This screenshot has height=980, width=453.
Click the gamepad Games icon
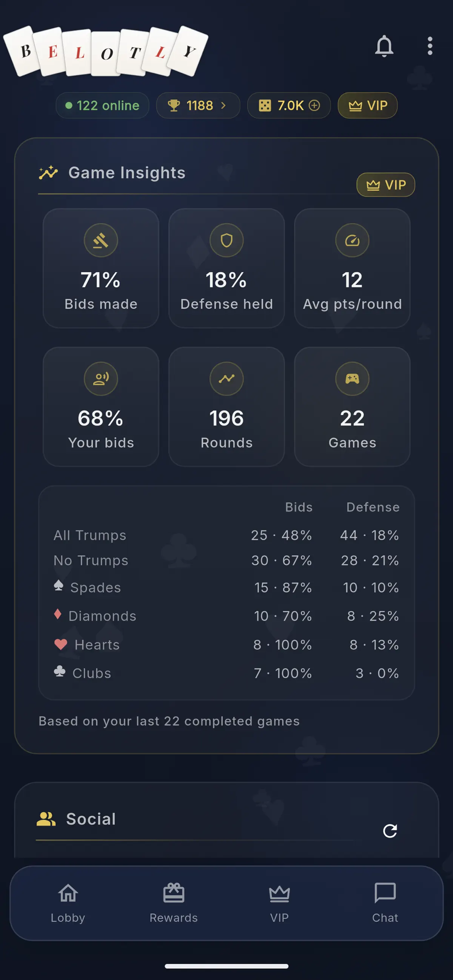[352, 379]
